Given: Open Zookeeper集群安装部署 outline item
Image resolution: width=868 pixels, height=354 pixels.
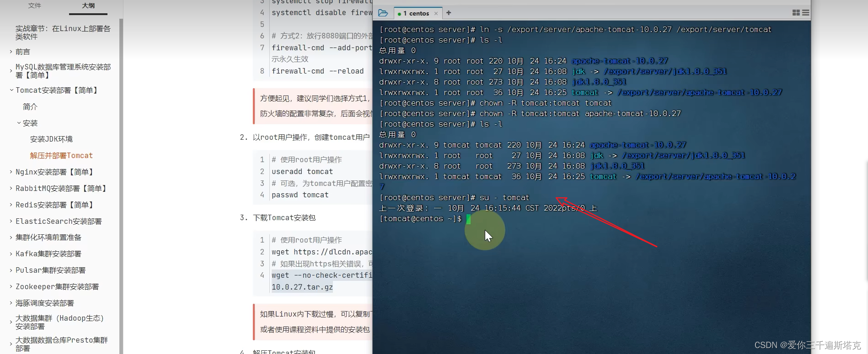Looking at the screenshot, I should (x=57, y=286).
